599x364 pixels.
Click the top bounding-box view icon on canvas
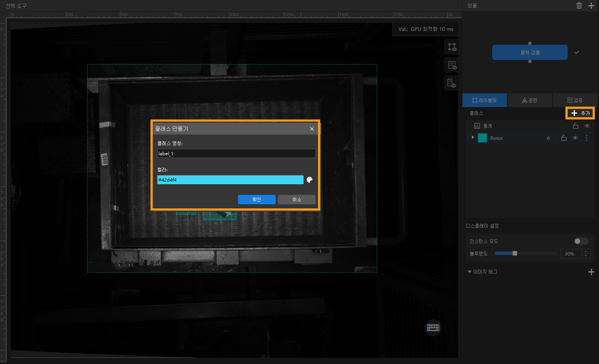coord(452,47)
